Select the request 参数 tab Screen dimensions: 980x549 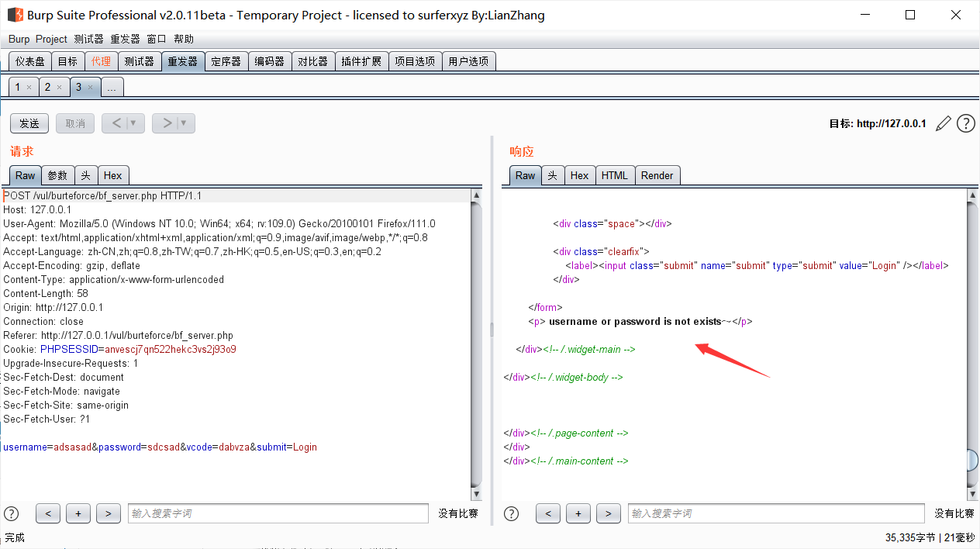coord(58,175)
